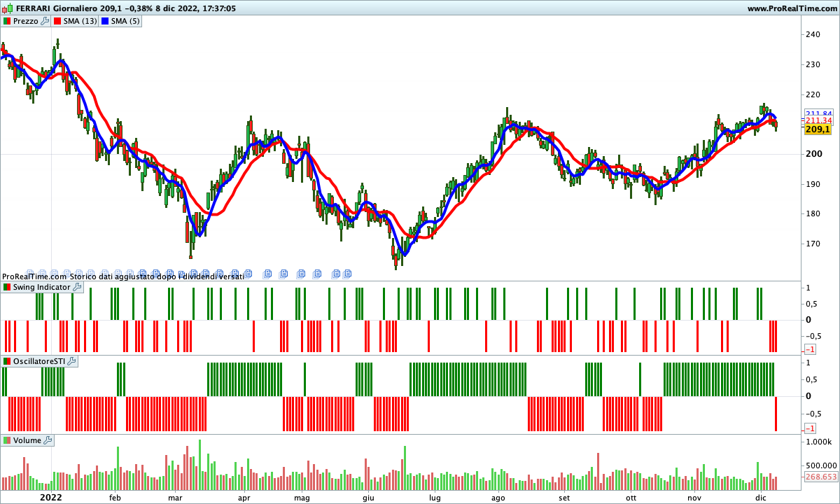Click the 500.000 volume axis label
This screenshot has width=840, height=504.
click(820, 465)
